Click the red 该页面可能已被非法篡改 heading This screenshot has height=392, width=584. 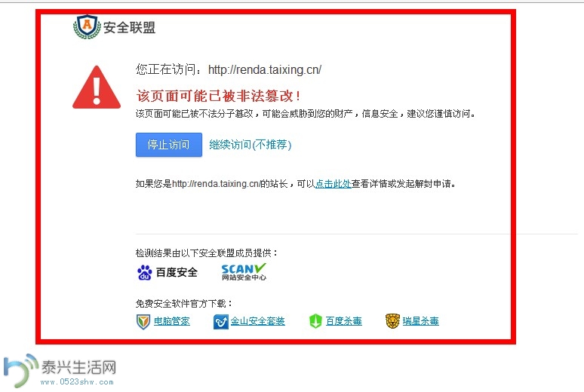(x=218, y=96)
